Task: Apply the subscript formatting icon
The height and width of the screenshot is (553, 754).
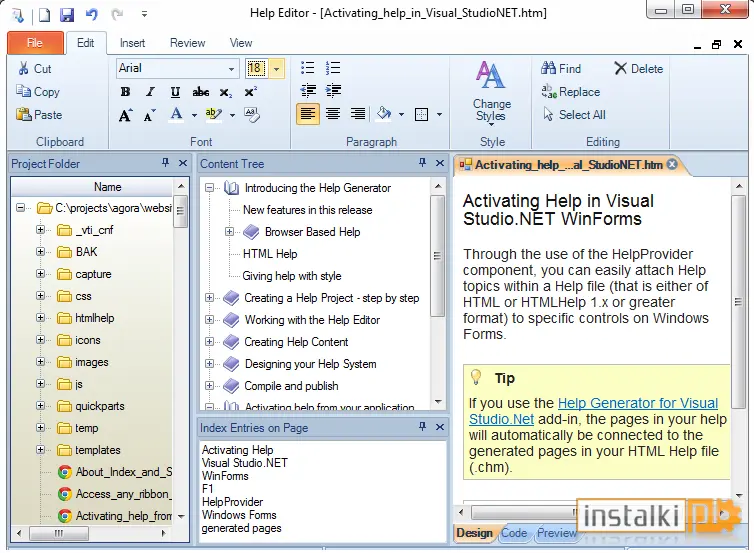Action: click(226, 92)
